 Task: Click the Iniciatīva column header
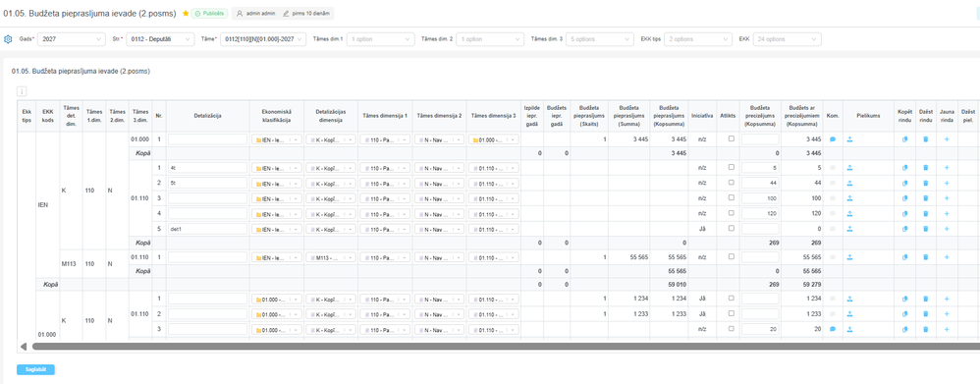(702, 115)
